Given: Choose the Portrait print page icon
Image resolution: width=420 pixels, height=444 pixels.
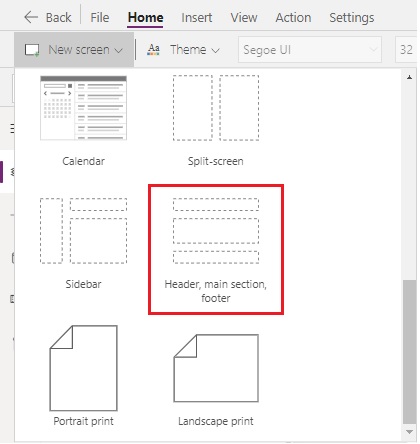Looking at the screenshot, I should click(x=83, y=368).
